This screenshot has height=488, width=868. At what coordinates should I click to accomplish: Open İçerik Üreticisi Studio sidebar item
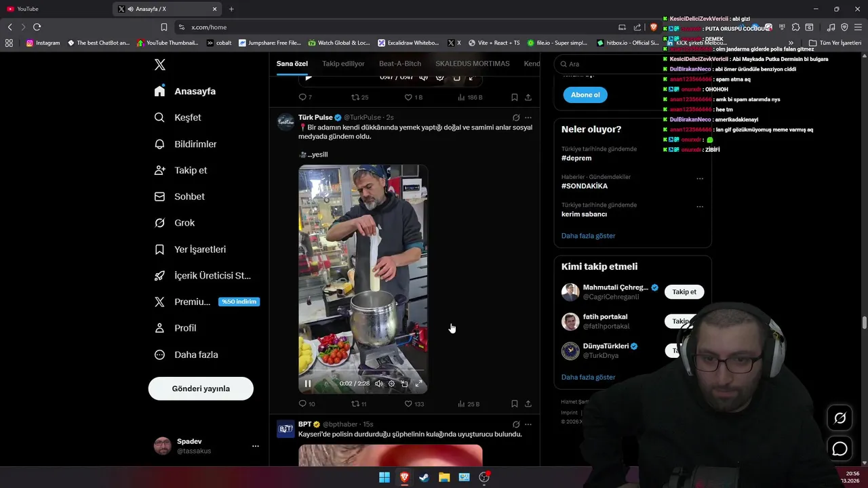(x=203, y=276)
